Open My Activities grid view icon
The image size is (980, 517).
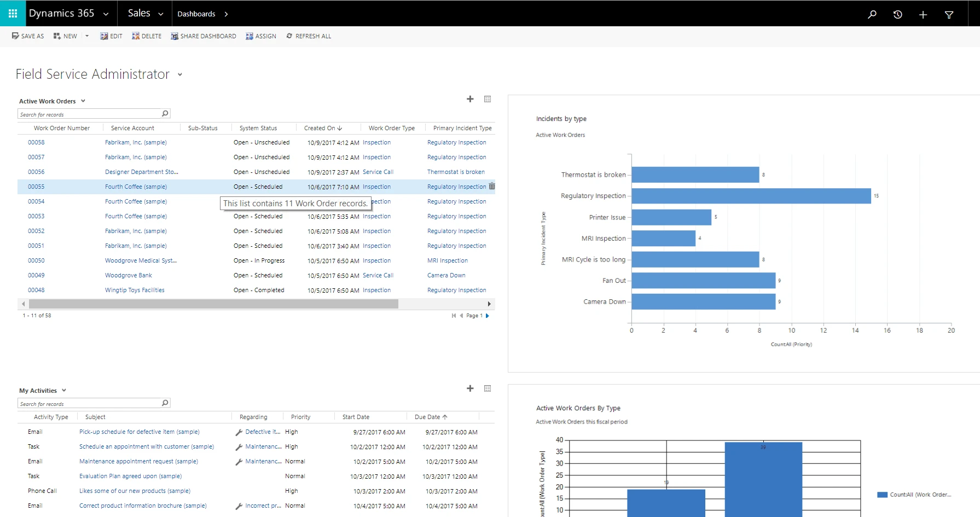[x=488, y=388]
